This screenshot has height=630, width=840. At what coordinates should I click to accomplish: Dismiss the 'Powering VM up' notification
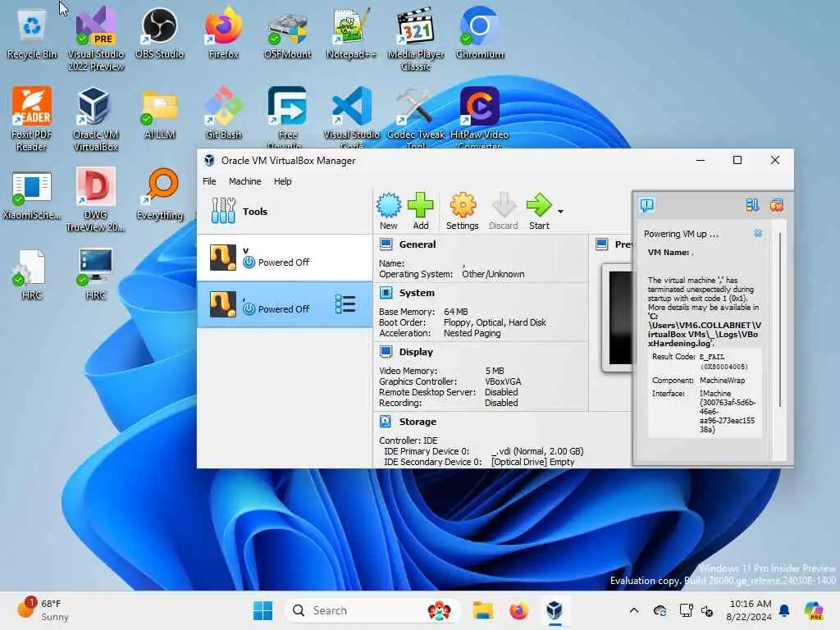click(x=758, y=234)
